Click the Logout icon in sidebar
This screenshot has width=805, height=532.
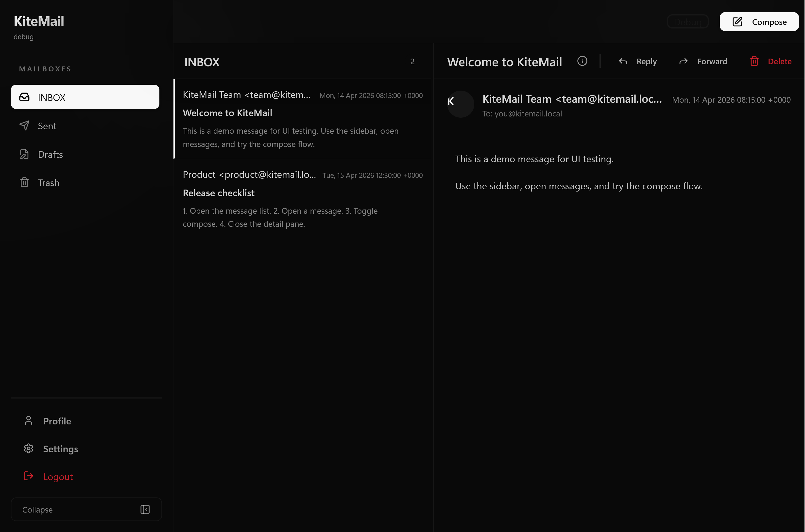pos(29,476)
